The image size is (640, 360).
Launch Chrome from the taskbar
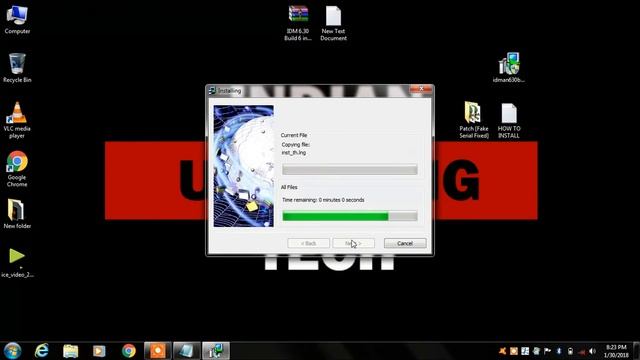point(129,351)
